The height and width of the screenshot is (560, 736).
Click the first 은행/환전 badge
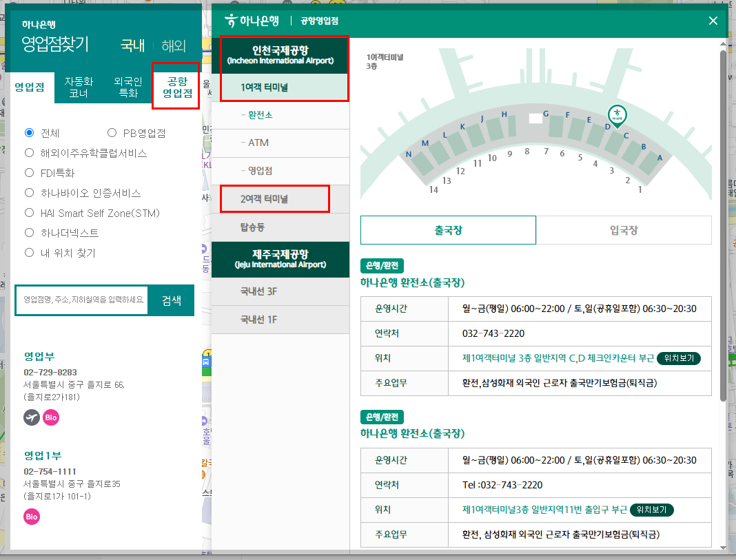point(382,265)
